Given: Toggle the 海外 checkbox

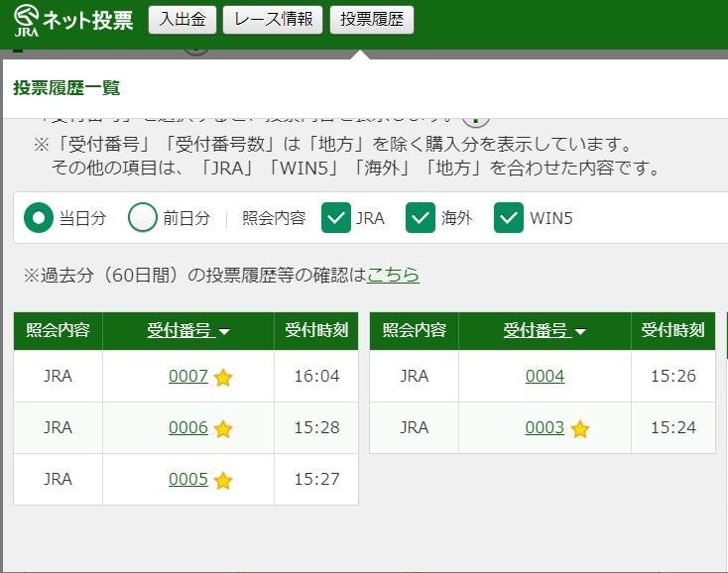Looking at the screenshot, I should (x=421, y=218).
